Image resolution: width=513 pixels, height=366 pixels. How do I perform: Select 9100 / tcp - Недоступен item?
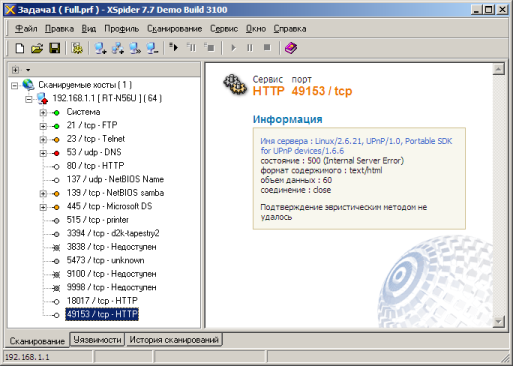[111, 274]
